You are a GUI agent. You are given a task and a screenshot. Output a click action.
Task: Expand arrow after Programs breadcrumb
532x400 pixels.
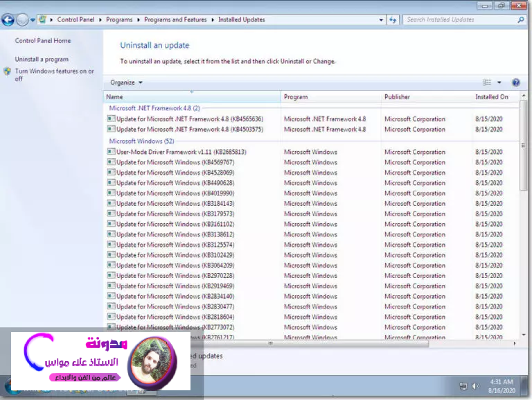[x=139, y=20]
